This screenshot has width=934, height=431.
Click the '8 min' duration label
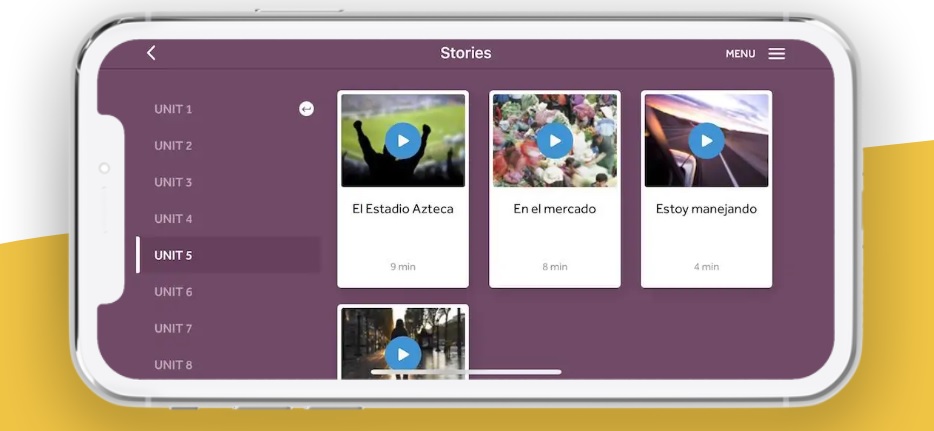pyautogui.click(x=555, y=267)
